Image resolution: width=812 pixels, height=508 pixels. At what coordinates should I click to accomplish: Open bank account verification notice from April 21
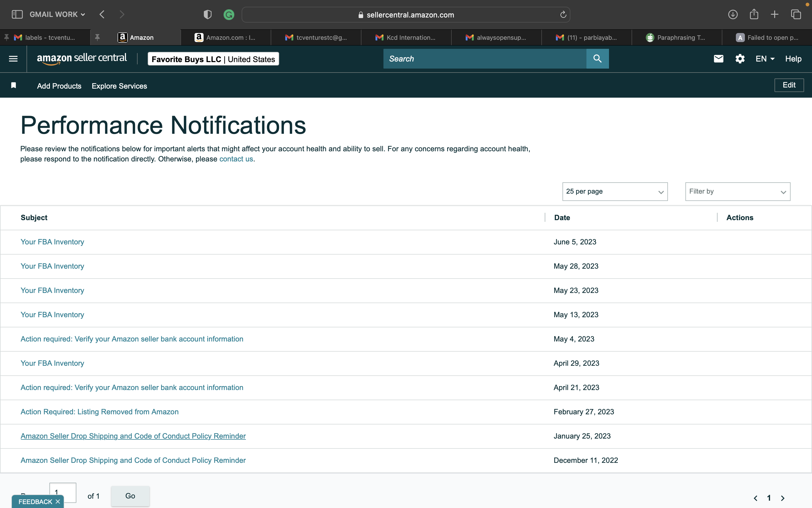pos(132,387)
